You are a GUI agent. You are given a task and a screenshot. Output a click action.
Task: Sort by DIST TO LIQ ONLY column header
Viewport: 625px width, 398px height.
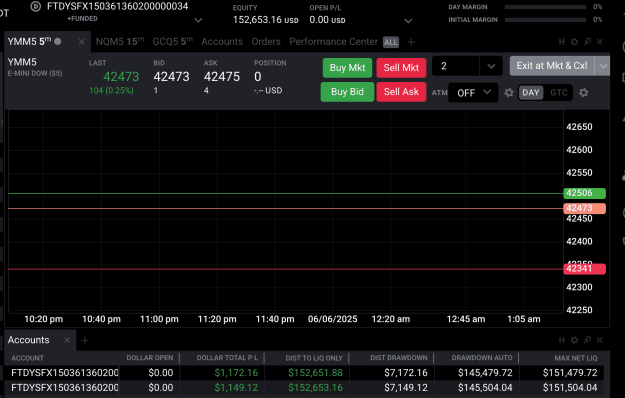314,358
